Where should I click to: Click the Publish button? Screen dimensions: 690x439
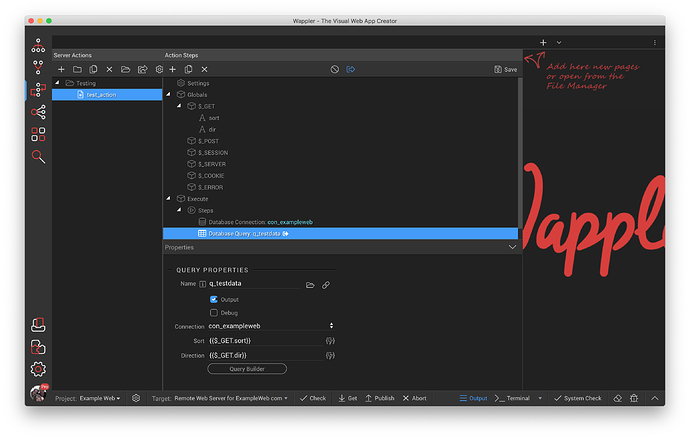[x=380, y=399]
